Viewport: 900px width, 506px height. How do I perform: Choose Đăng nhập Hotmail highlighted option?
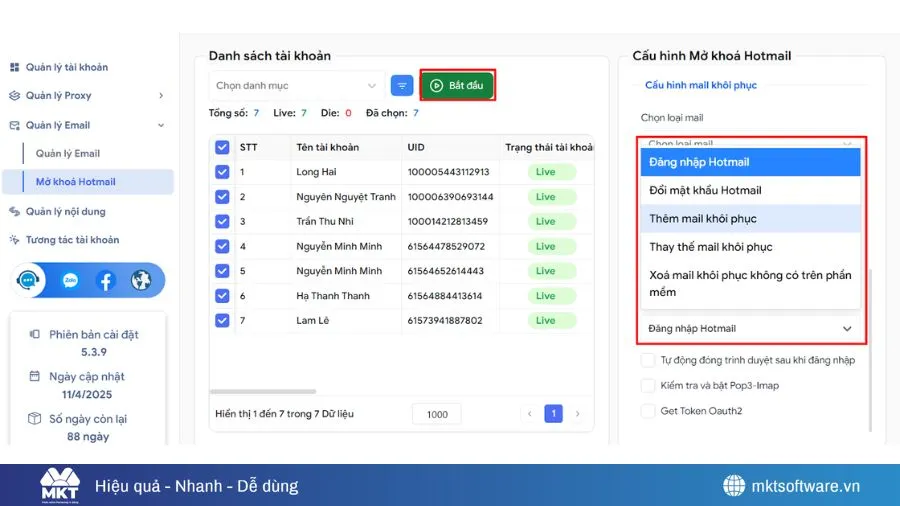(x=750, y=162)
